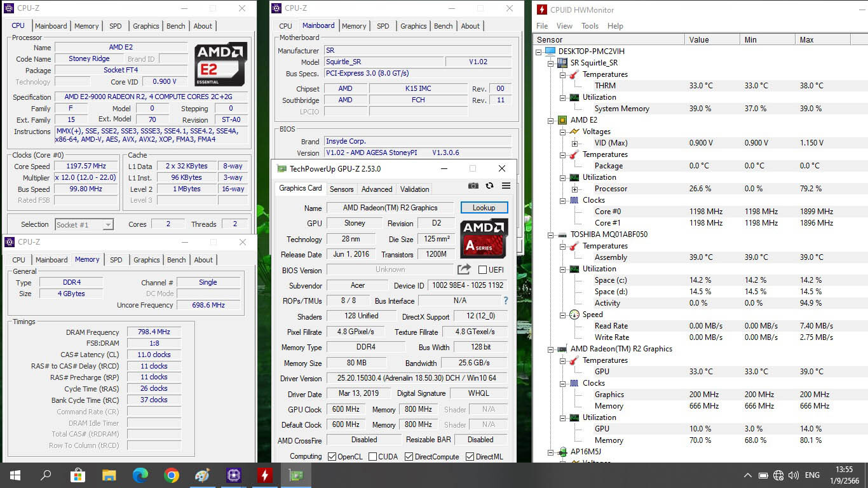Collapse AMD Radeon(TM) R2 Graphics in HWMonitor
Image resolution: width=868 pixels, height=488 pixels.
551,349
